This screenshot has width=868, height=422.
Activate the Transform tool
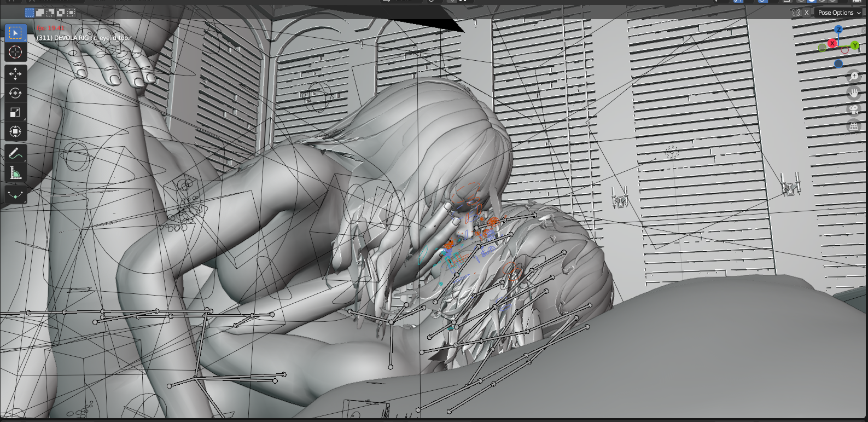click(15, 132)
